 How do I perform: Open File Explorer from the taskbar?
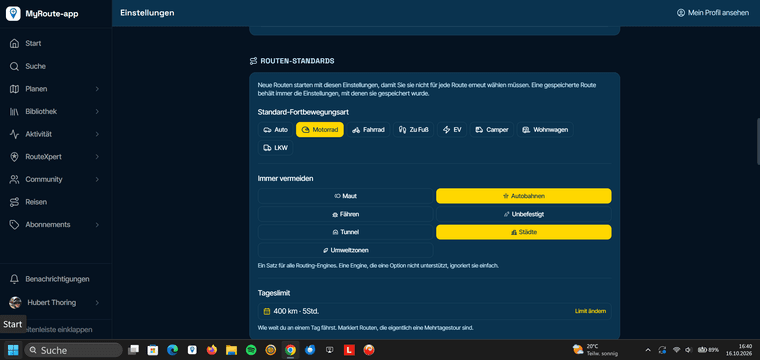(x=231, y=350)
